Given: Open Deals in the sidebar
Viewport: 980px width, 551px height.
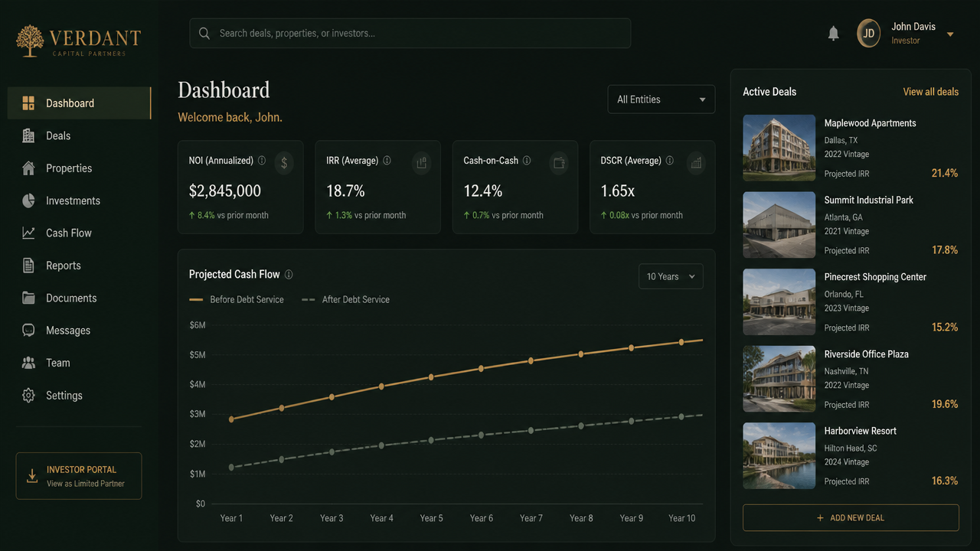Looking at the screenshot, I should click(79, 135).
